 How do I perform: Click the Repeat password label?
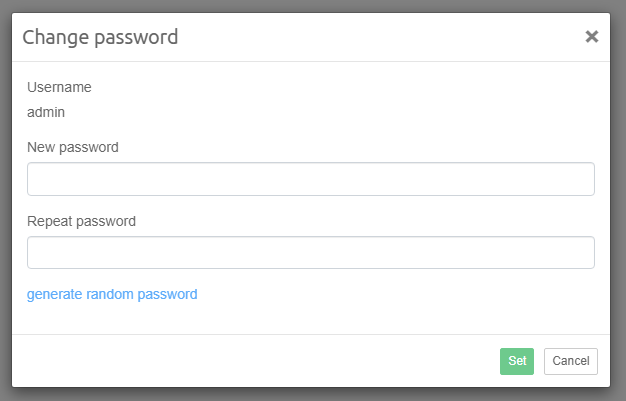tap(81, 221)
